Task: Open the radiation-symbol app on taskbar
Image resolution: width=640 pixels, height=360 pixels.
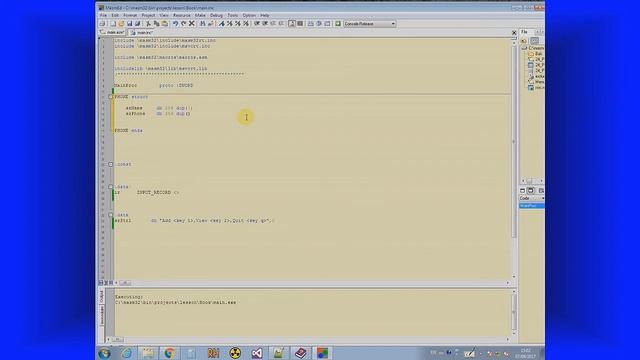Action: tap(235, 353)
